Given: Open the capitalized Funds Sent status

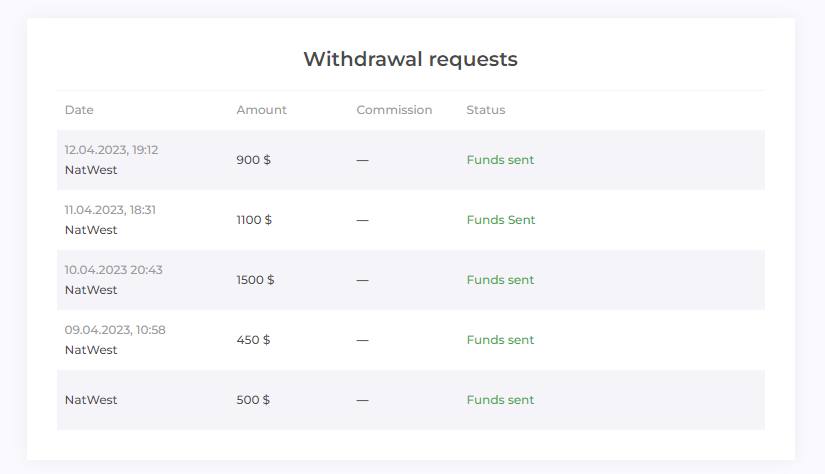Looking at the screenshot, I should (500, 220).
